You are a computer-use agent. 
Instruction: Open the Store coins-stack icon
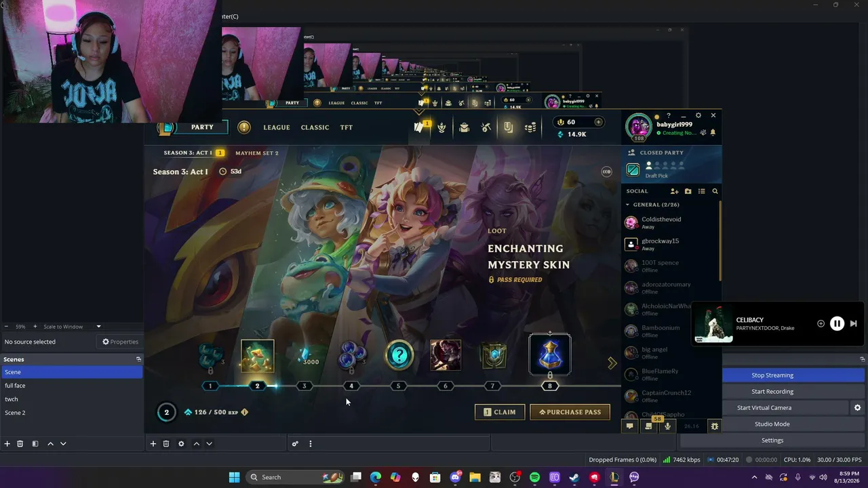pos(530,127)
